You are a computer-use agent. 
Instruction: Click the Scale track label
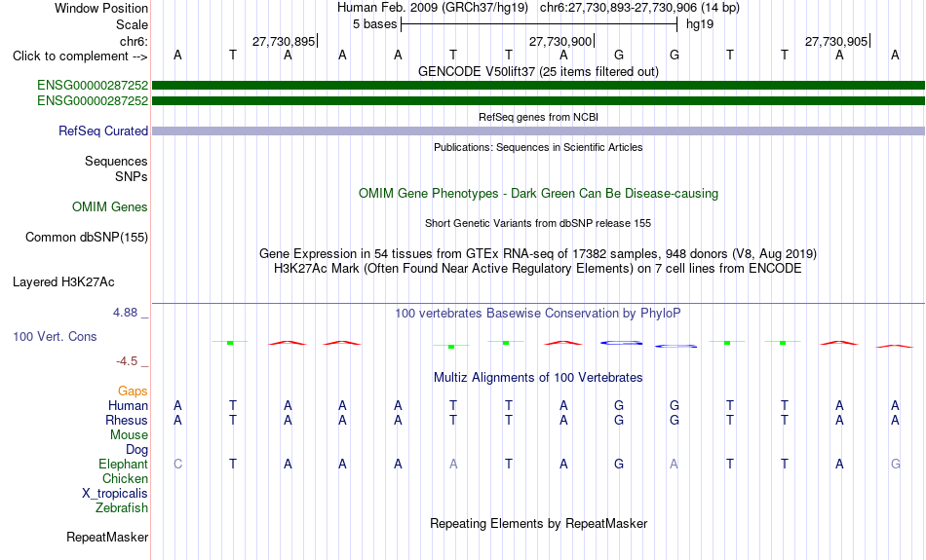tap(132, 24)
